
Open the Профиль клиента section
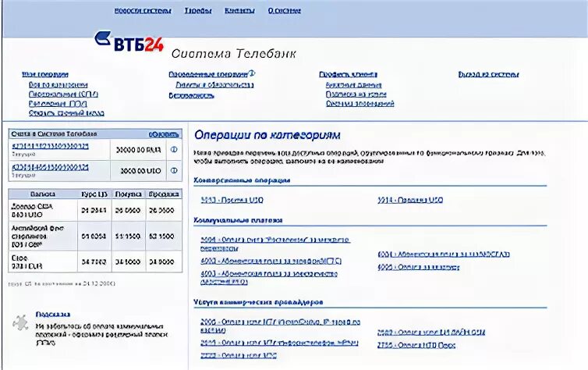(x=348, y=74)
